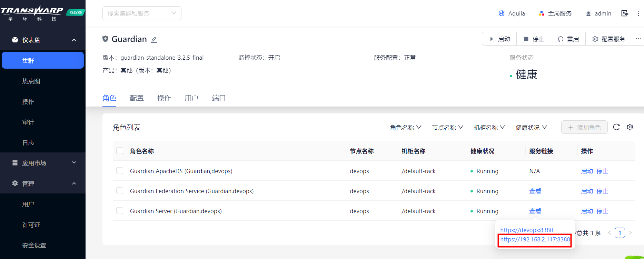The width and height of the screenshot is (644, 259).
Task: Click 启动 for Guardian Server row
Action: coord(587,211)
